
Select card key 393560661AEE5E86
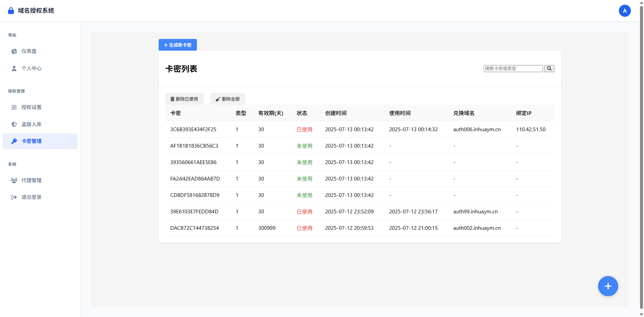tap(193, 162)
